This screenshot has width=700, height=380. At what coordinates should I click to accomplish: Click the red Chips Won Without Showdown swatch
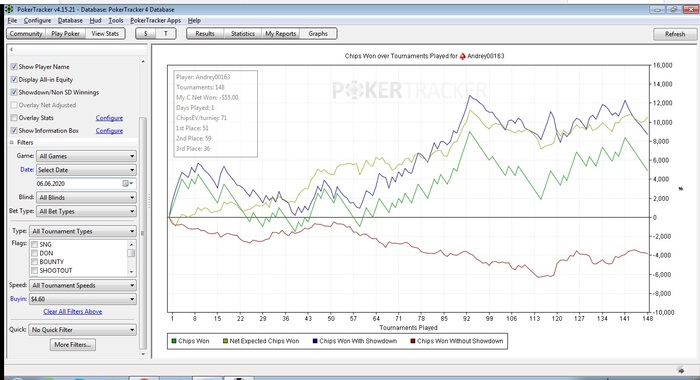tap(413, 341)
